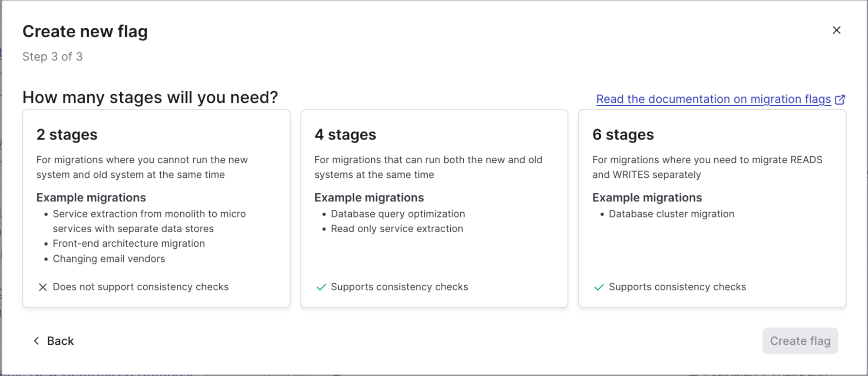
Task: Click the 'Front-end architecture migration' example
Action: click(129, 244)
